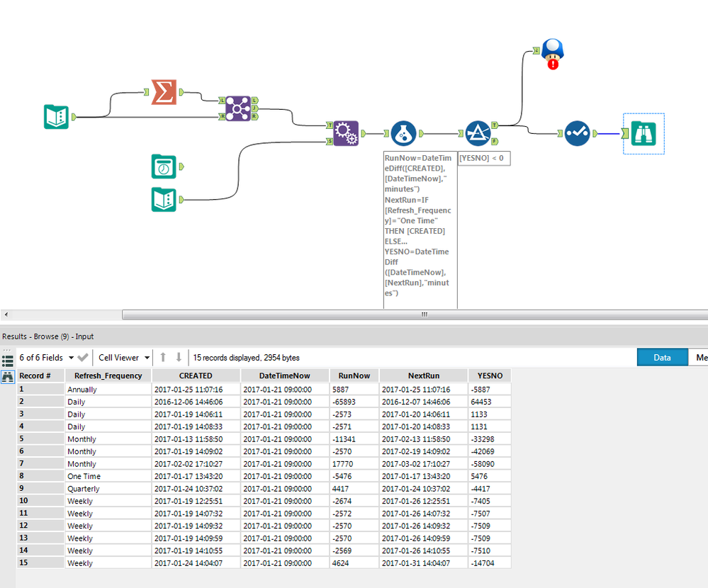708x588 pixels.
Task: Select record number 8 row header
Action: (x=40, y=475)
